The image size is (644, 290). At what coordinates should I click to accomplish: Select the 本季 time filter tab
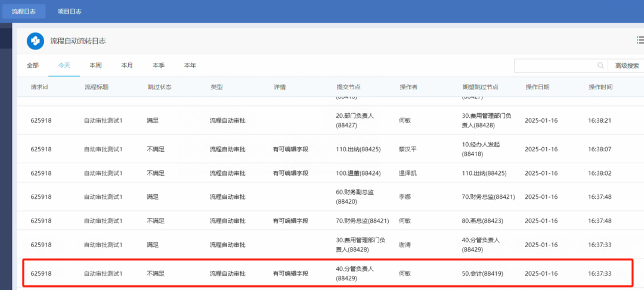[x=159, y=66]
